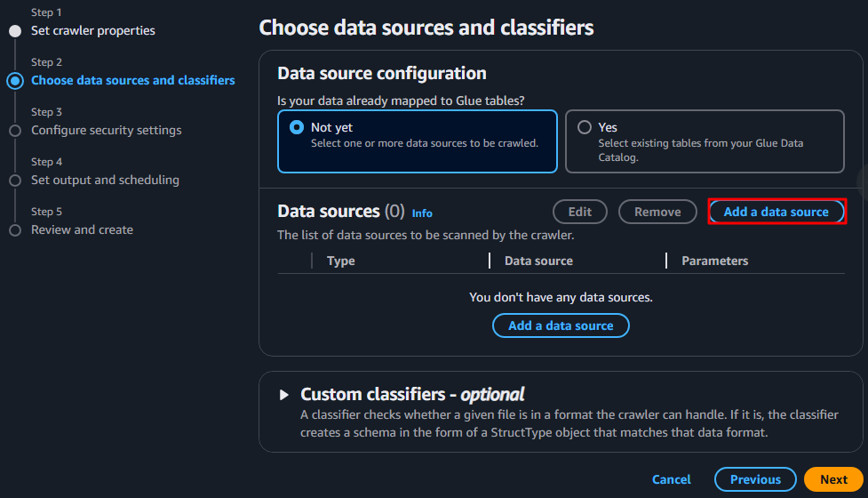Proceed with the orange Next button
Screen dimensions: 868x498
833,479
